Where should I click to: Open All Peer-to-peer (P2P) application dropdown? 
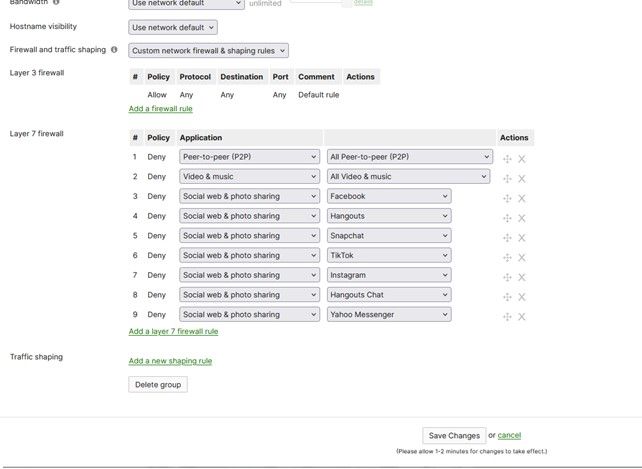click(410, 157)
